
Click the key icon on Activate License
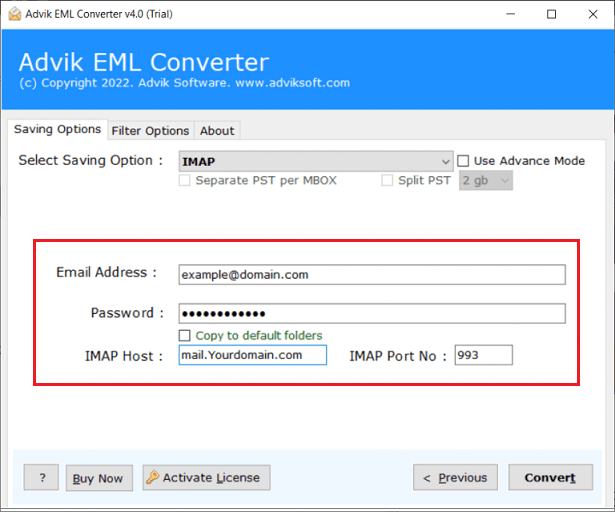coord(152,477)
